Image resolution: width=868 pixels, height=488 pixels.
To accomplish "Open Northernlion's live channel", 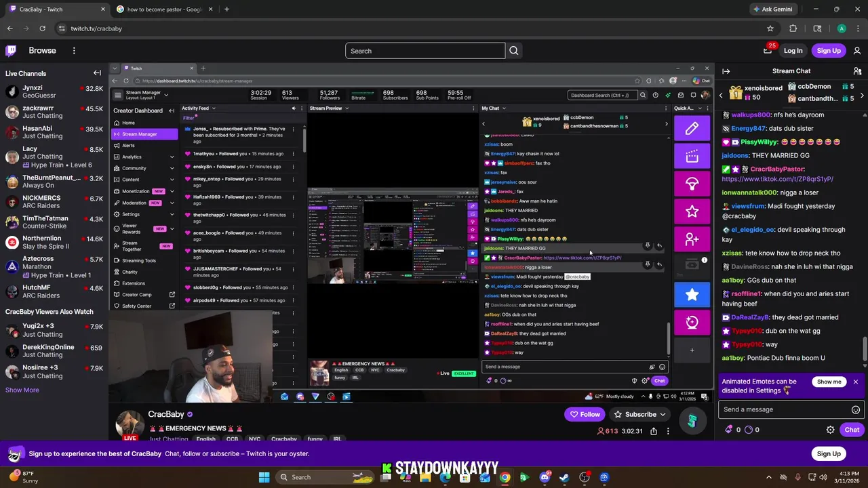I will [x=54, y=243].
